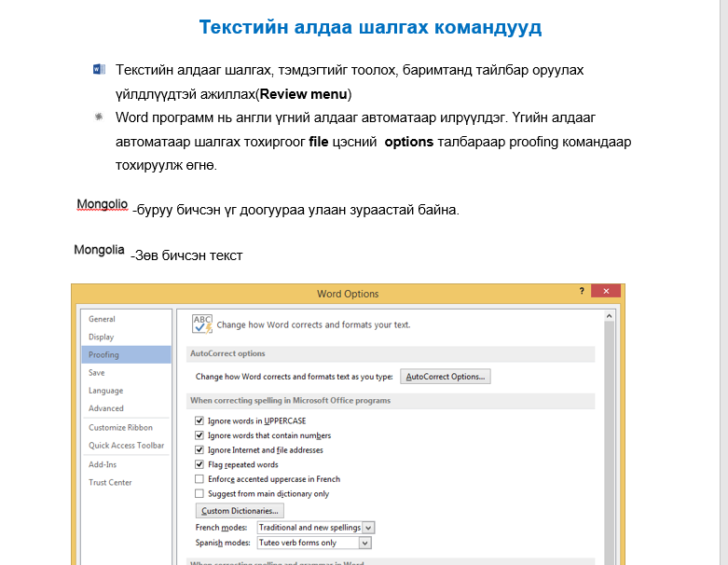This screenshot has width=728, height=565.
Task: Click 'Change how Word corrects and formats your text.'
Action: (x=313, y=325)
